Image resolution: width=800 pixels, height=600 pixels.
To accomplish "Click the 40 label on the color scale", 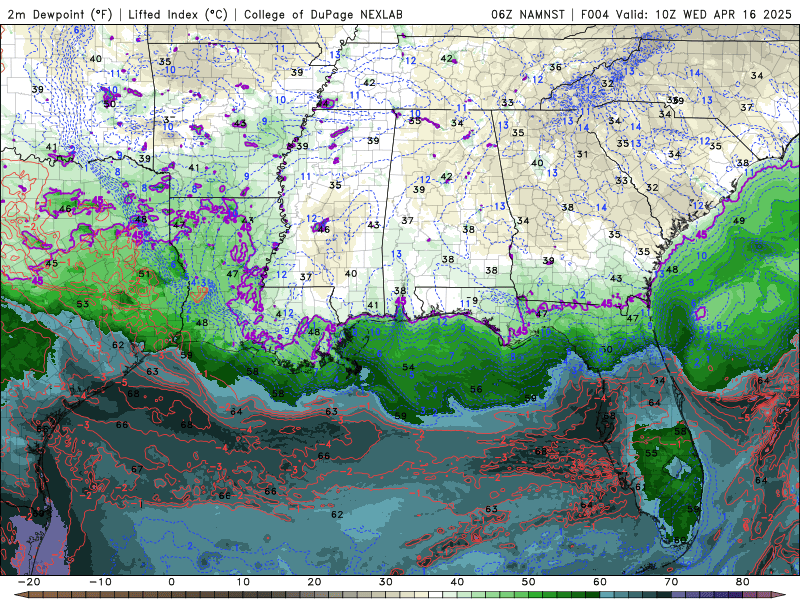I will [457, 582].
